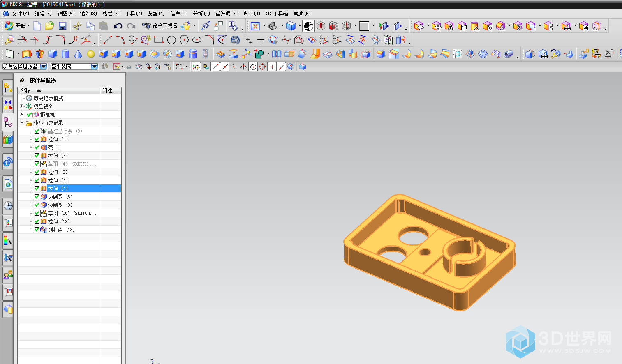
Task: Click the Revolve feature icon
Action: (39, 54)
